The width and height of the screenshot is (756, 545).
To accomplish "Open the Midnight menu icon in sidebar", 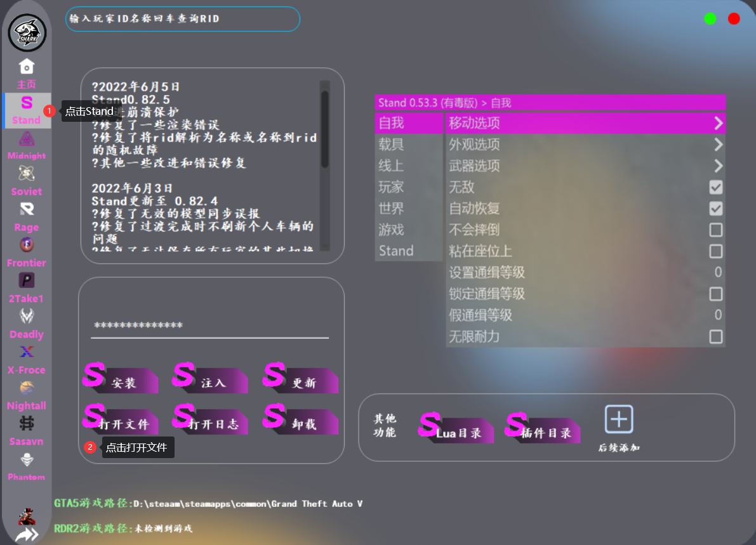I will [x=27, y=139].
